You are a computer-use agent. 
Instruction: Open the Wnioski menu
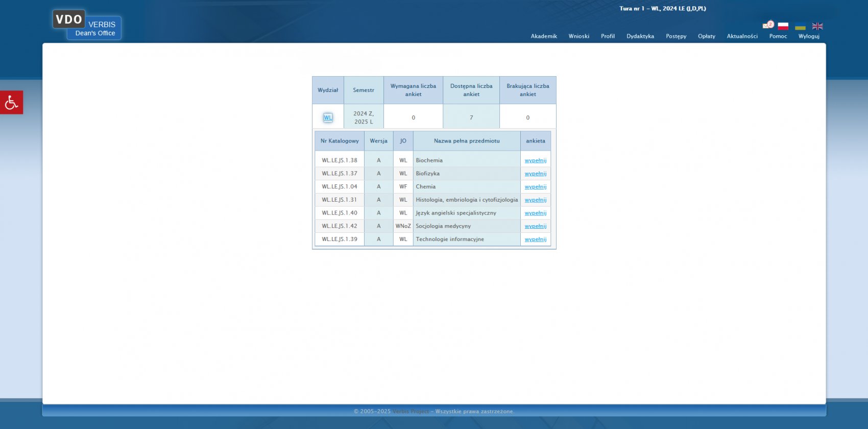(578, 36)
